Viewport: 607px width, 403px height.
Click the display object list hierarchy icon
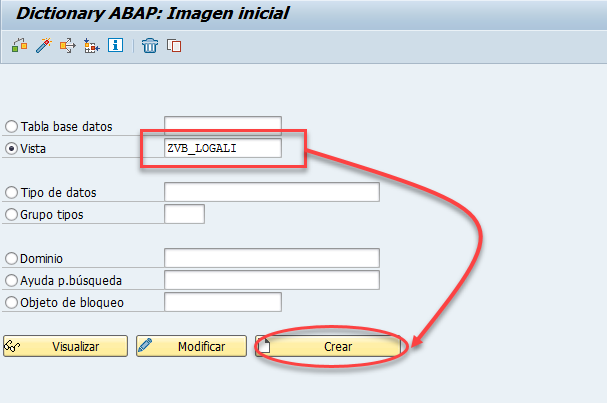[92, 45]
